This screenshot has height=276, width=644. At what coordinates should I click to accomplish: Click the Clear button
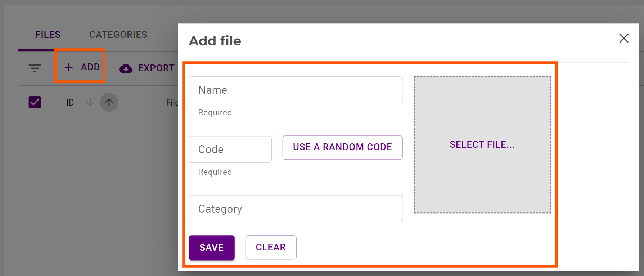click(x=271, y=247)
